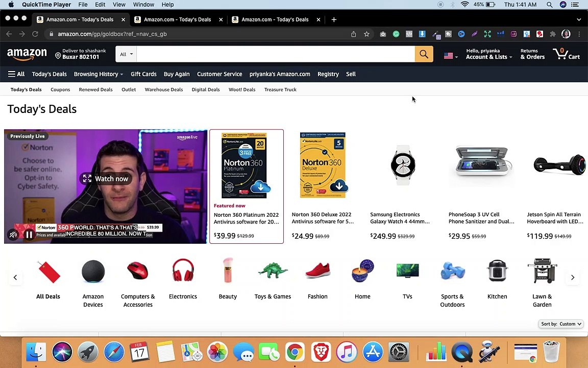
Task: Click the tab list chevron in Chrome
Action: pyautogui.click(x=579, y=19)
